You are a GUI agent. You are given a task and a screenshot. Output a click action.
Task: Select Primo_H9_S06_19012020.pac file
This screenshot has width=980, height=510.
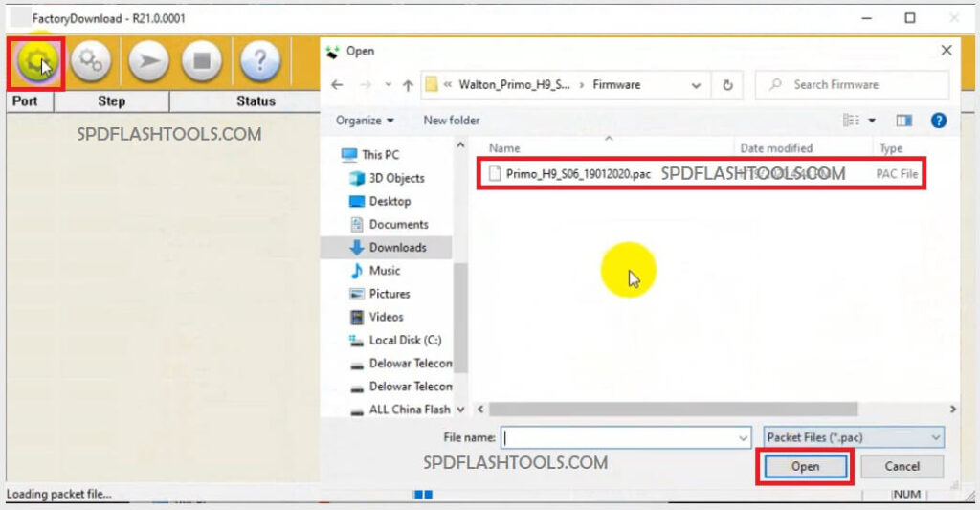[x=702, y=174]
